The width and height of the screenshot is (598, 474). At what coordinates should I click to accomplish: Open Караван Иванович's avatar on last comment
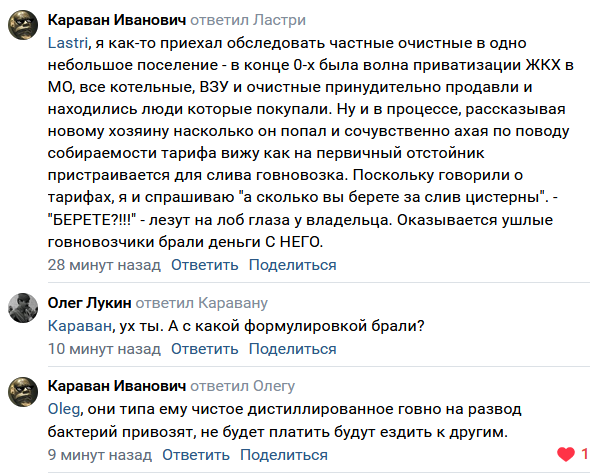(x=23, y=392)
